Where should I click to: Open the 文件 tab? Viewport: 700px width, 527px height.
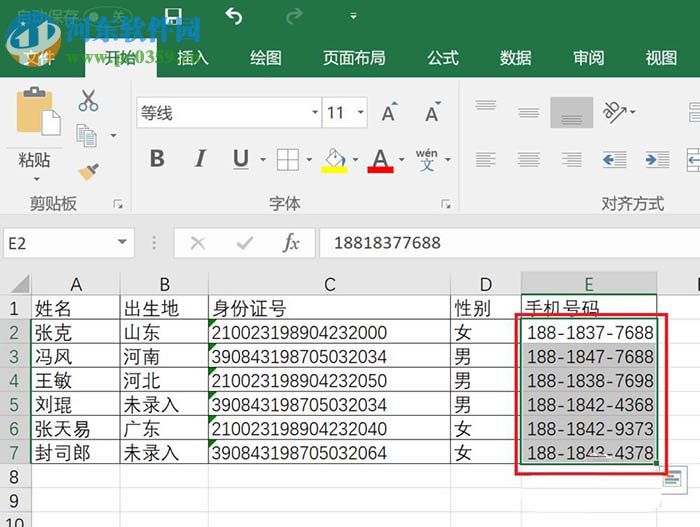coord(39,58)
